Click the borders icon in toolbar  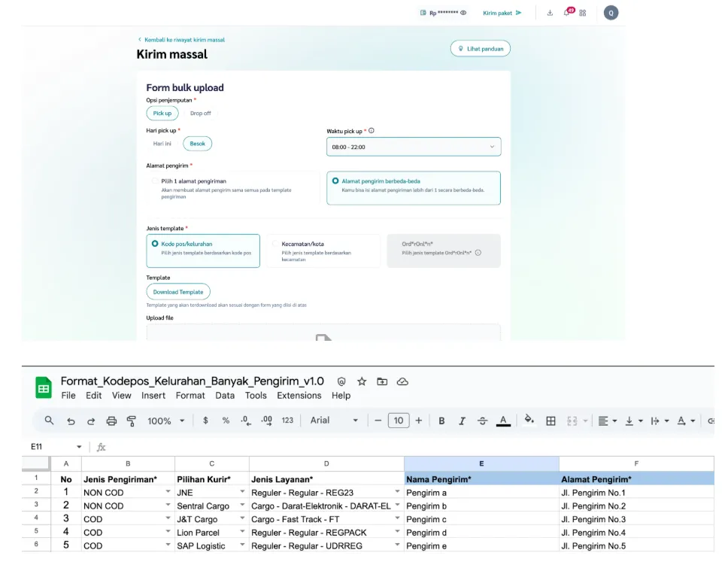tap(551, 421)
